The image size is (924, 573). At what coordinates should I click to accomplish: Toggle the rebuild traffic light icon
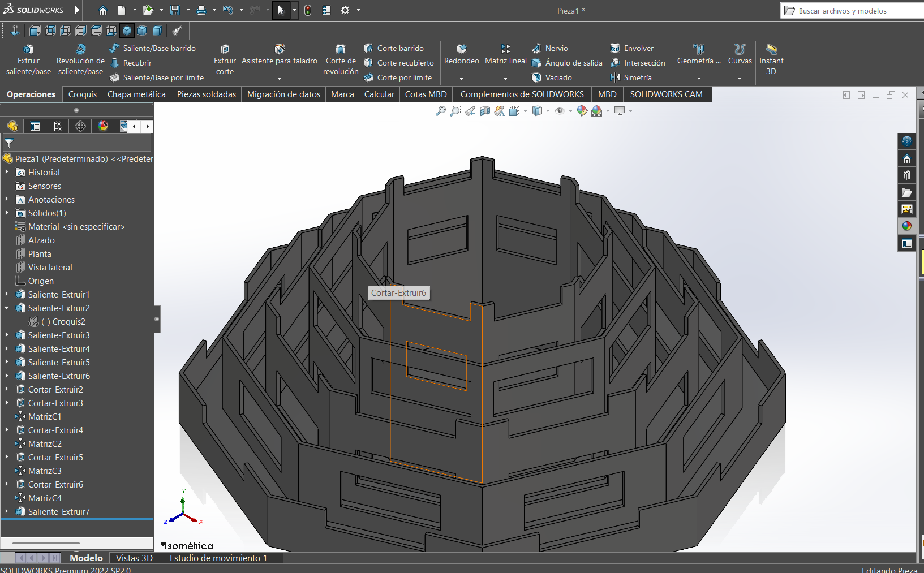coord(308,10)
